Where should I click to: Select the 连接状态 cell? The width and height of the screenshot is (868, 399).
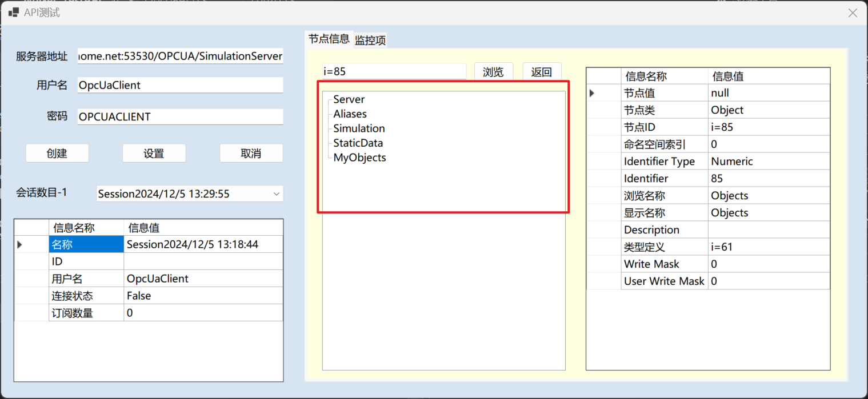(86, 296)
